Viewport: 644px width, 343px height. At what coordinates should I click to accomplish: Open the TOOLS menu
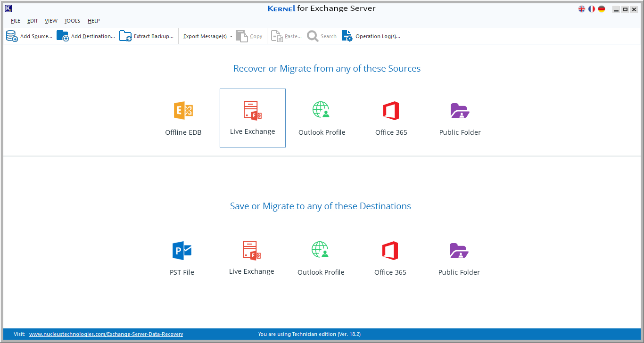[72, 21]
